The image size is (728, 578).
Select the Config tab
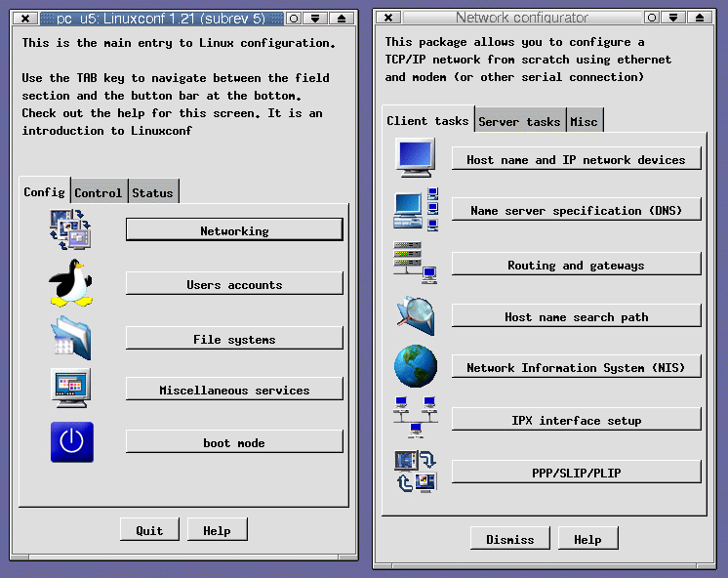click(x=45, y=191)
